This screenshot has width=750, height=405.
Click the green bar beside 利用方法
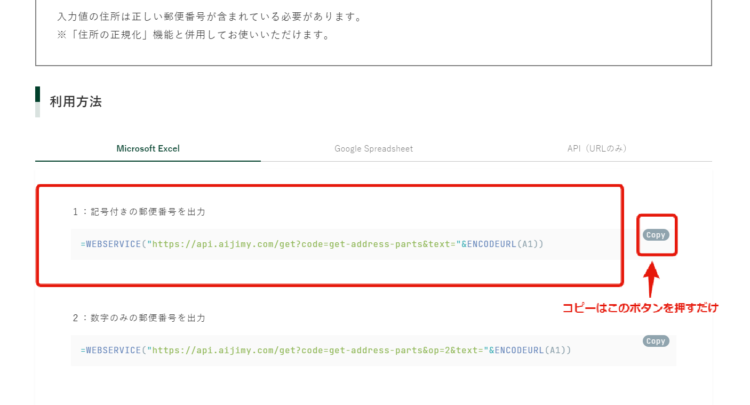38,101
